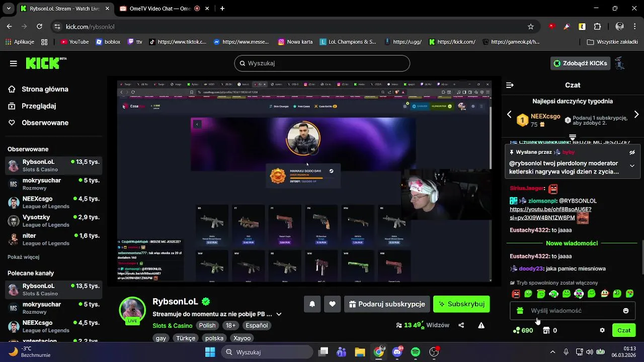The width and height of the screenshot is (644, 362).
Task: Open a new browser tab
Action: pyautogui.click(x=222, y=9)
